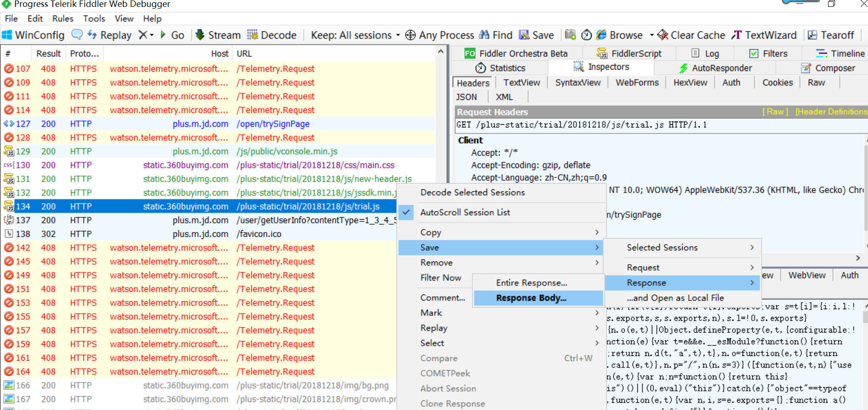The height and width of the screenshot is (410, 868).
Task: Click the Tearoff icon
Action: (x=812, y=35)
